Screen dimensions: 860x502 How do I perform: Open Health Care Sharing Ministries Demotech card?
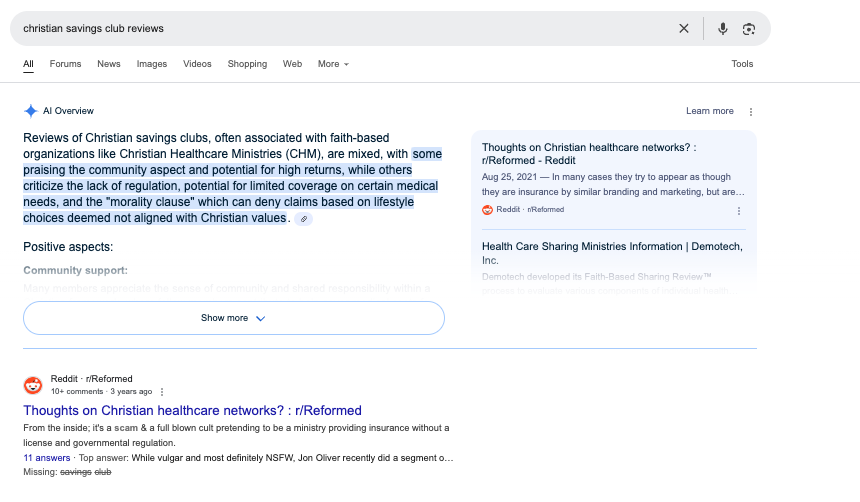(x=612, y=253)
